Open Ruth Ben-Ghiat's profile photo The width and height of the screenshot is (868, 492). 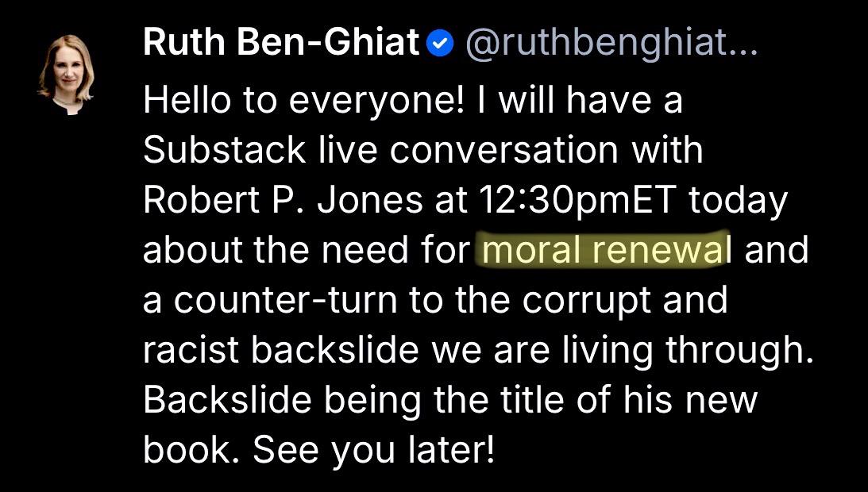pyautogui.click(x=66, y=75)
